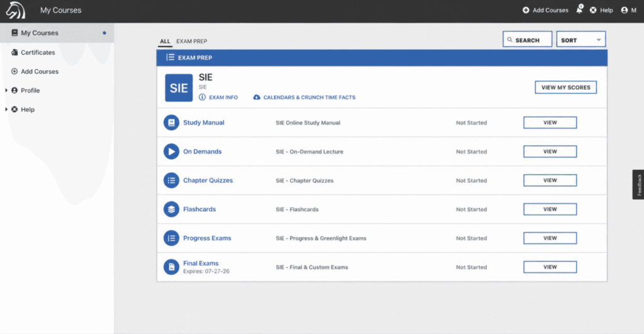This screenshot has width=644, height=334.
Task: Click the View My Scores button
Action: (565, 87)
